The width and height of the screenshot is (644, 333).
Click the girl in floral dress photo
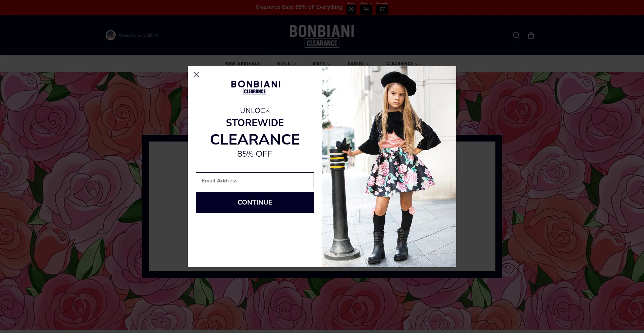click(x=389, y=167)
